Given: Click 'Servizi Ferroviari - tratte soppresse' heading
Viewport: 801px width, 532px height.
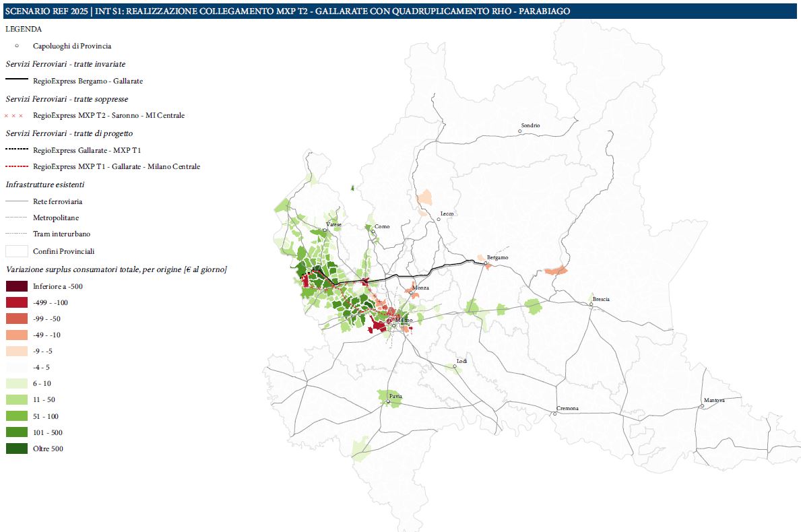Looking at the screenshot, I should (x=67, y=99).
